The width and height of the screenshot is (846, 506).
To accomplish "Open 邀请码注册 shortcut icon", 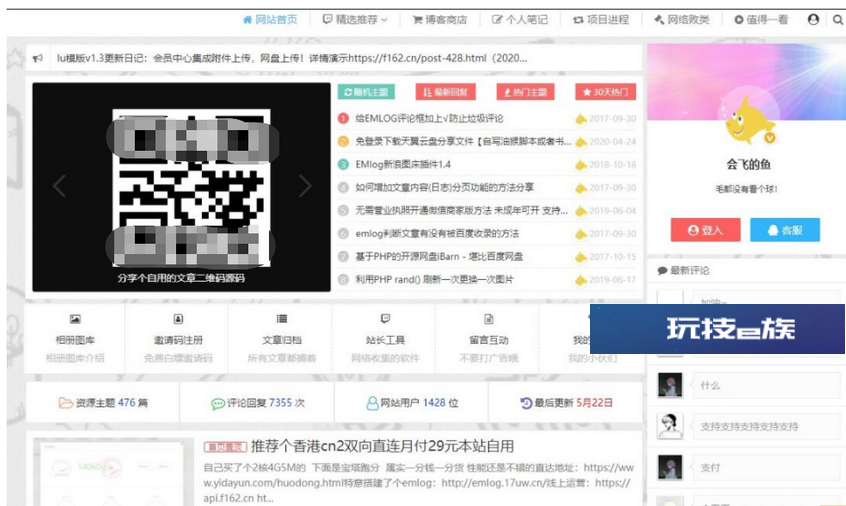I will pyautogui.click(x=178, y=319).
